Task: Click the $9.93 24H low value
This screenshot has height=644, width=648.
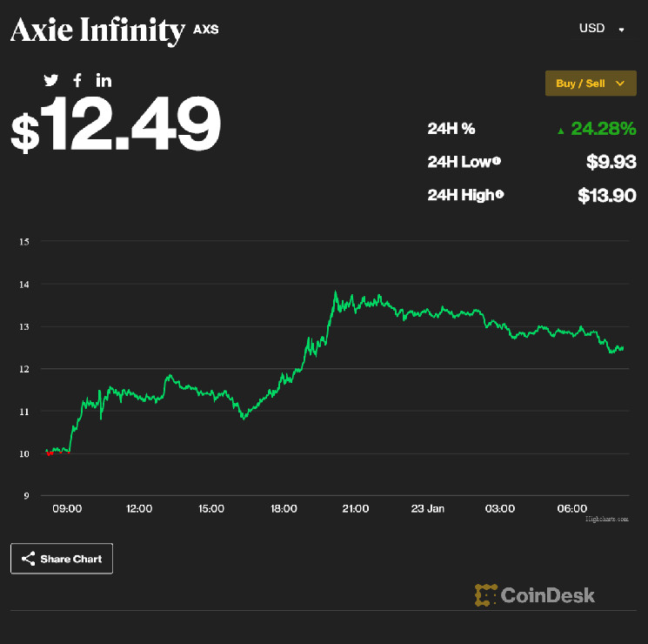Action: click(x=611, y=161)
